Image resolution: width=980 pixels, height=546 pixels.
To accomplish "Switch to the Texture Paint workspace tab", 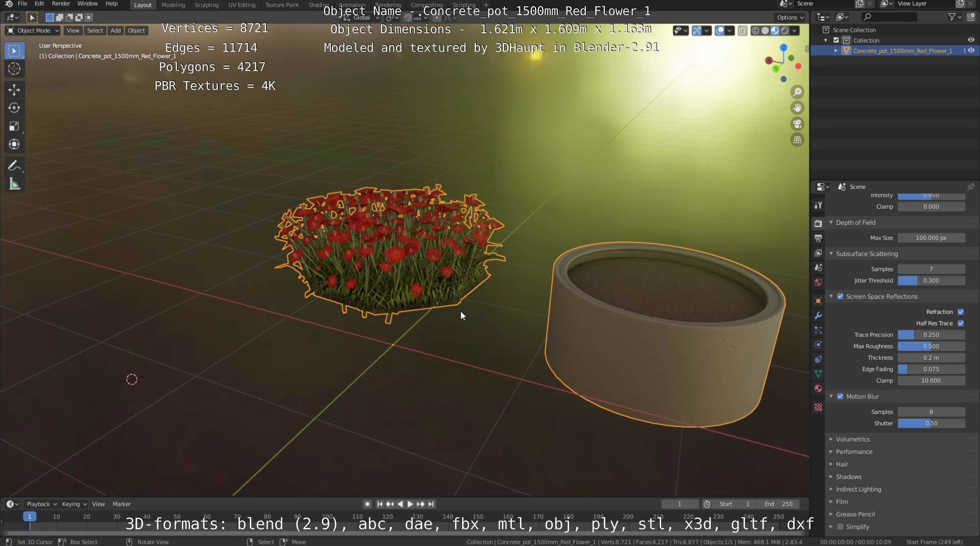I will (282, 5).
